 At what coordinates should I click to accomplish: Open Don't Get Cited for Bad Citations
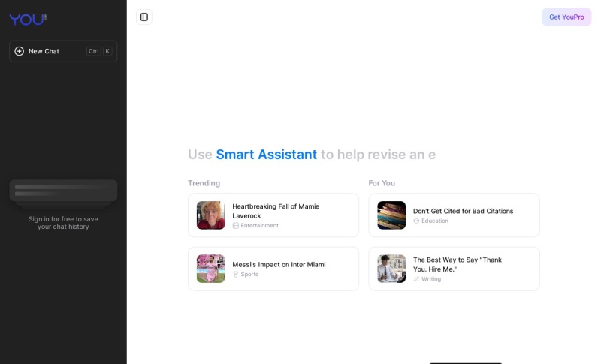tap(455, 215)
